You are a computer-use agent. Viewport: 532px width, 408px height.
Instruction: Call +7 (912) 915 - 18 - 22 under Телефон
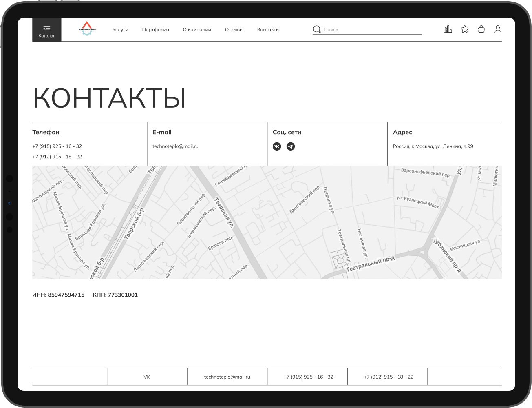click(x=57, y=157)
